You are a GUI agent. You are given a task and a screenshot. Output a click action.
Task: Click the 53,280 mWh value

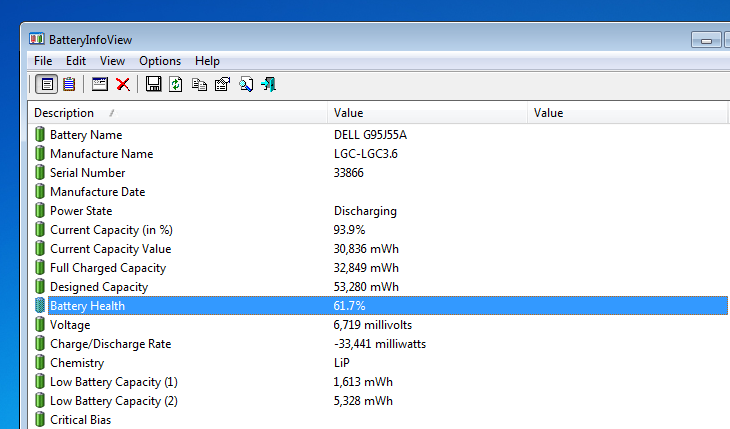click(366, 287)
